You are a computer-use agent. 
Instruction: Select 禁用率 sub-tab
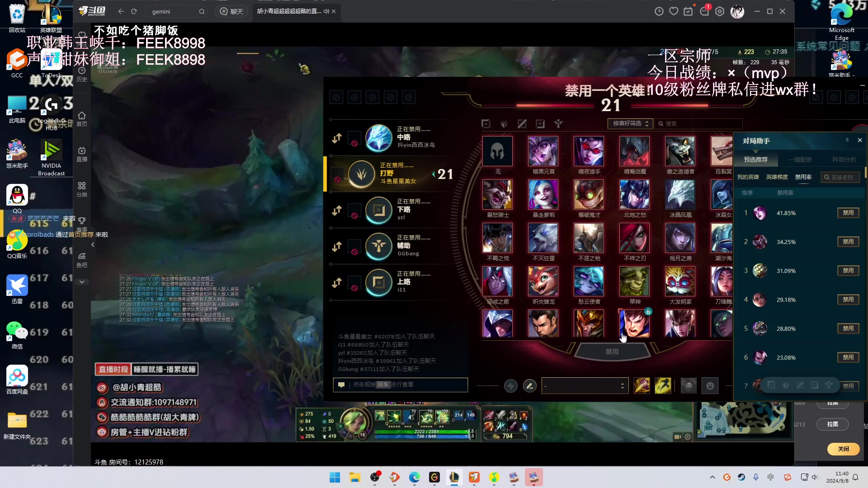[x=803, y=177]
